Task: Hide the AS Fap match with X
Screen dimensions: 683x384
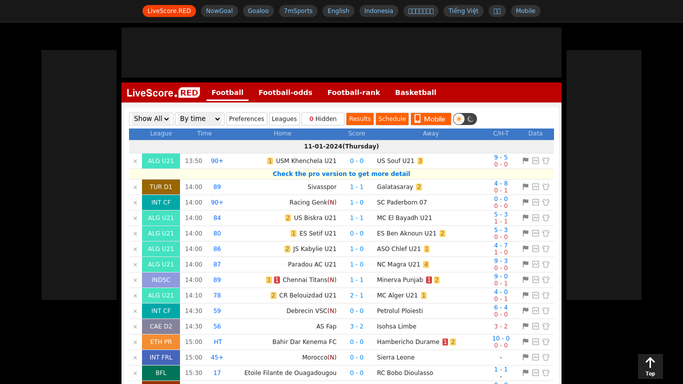Action: pos(135,327)
